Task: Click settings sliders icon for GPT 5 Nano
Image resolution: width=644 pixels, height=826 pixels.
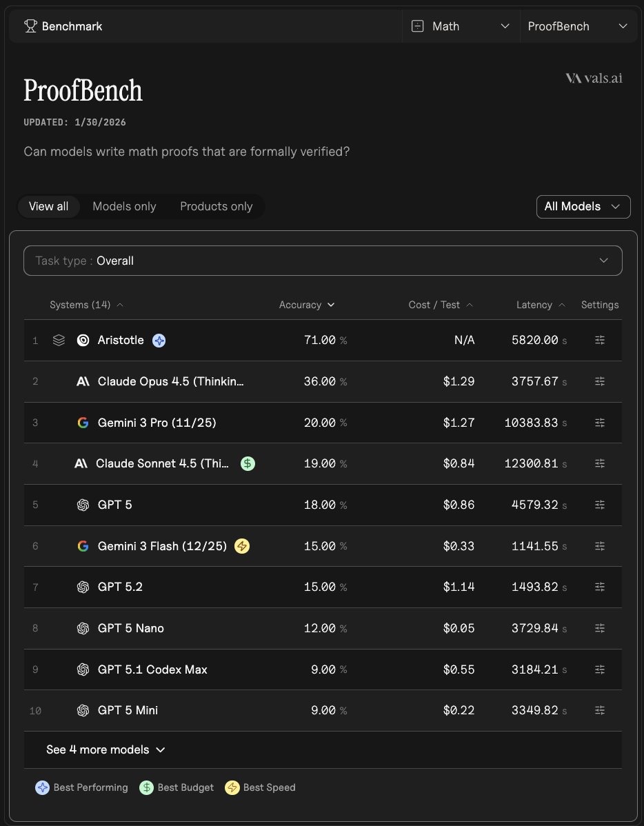Action: click(600, 628)
